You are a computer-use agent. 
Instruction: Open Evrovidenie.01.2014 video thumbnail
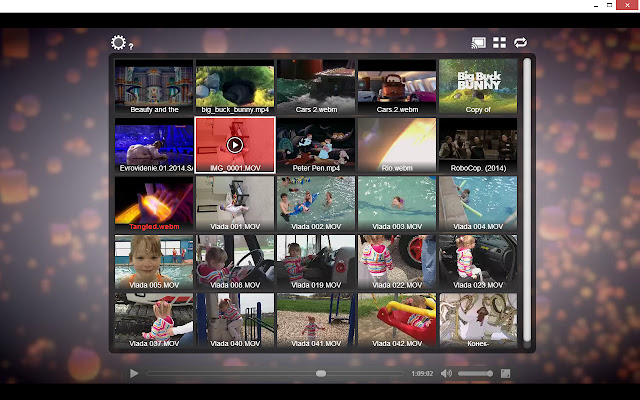[x=154, y=145]
